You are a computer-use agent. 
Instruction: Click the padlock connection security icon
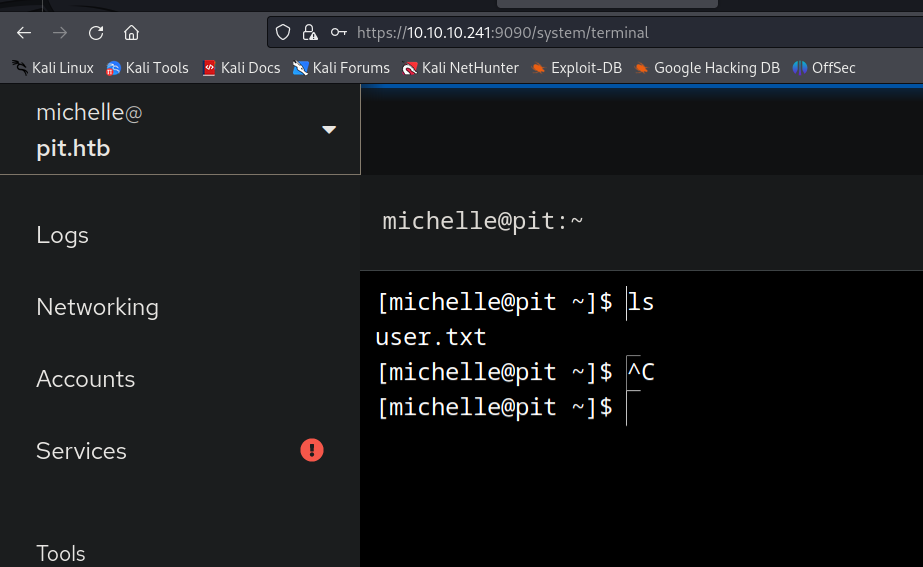[x=309, y=33]
